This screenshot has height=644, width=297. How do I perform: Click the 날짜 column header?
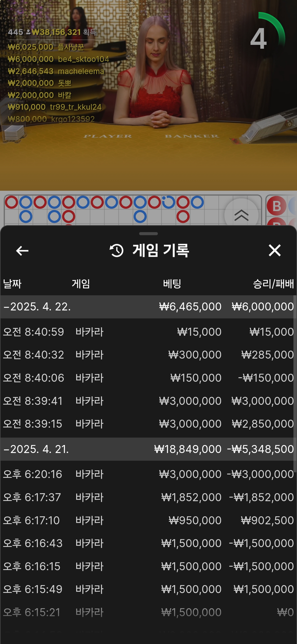pos(12,284)
